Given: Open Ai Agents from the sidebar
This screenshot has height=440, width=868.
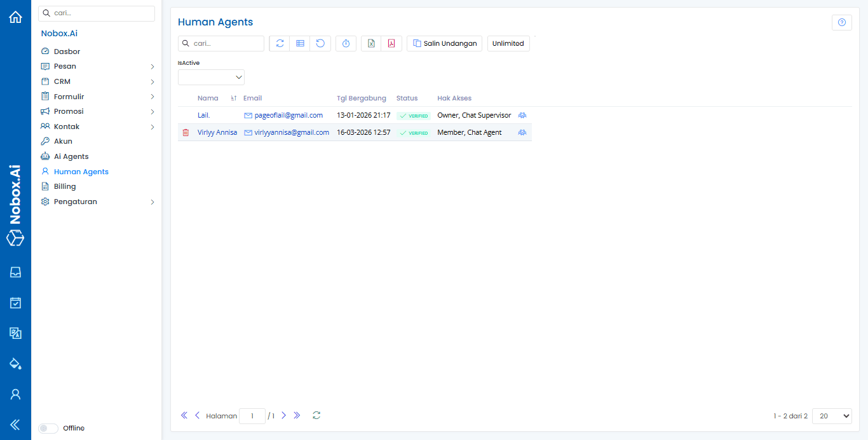Looking at the screenshot, I should pos(71,156).
